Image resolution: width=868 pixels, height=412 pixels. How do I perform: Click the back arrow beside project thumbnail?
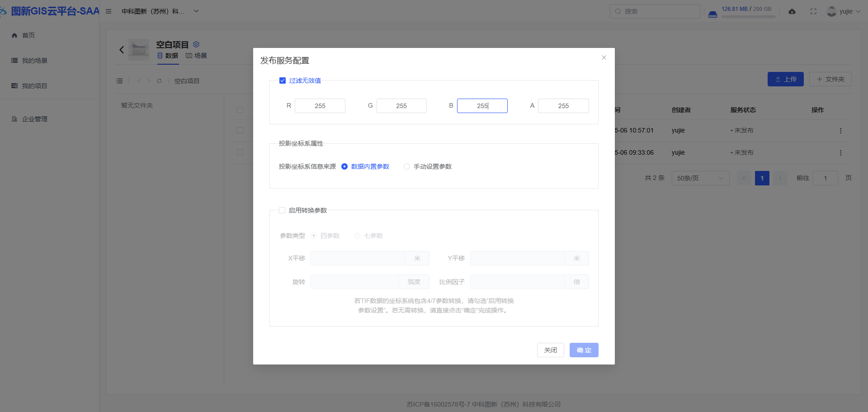click(122, 50)
